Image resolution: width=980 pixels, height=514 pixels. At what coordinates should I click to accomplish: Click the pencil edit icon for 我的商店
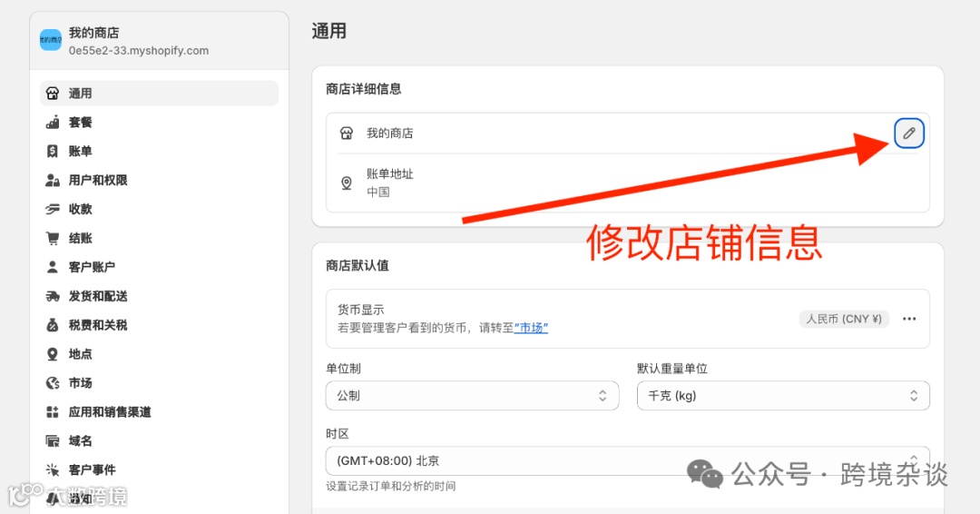point(908,133)
